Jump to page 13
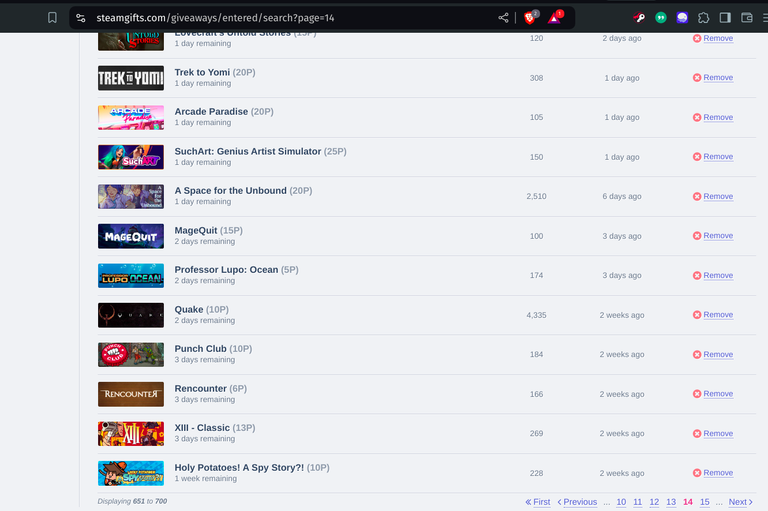The width and height of the screenshot is (768, 511). click(x=671, y=502)
